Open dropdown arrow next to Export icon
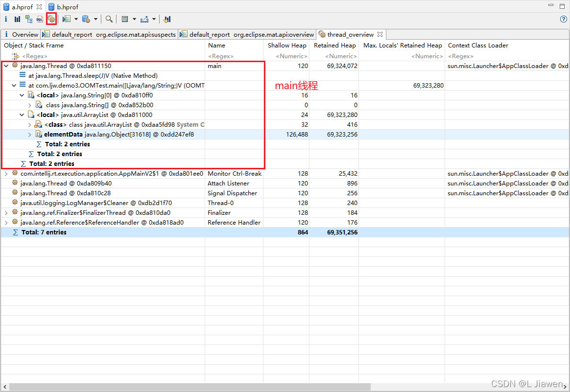This screenshot has height=392, width=570. [154, 19]
